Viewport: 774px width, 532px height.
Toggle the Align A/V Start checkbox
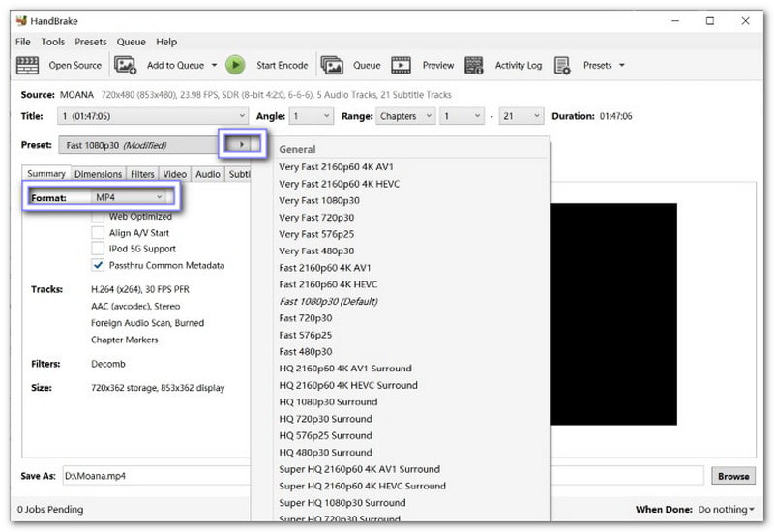(x=98, y=232)
